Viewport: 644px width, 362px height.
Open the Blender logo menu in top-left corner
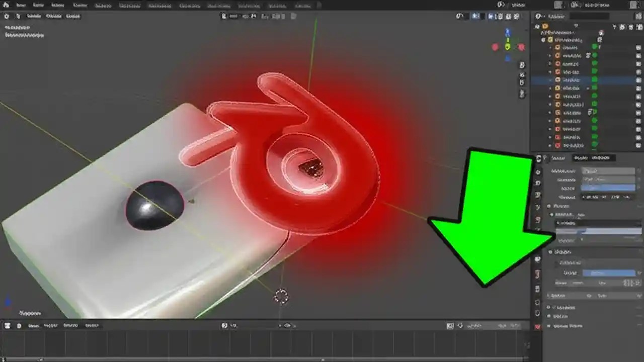pos(7,6)
